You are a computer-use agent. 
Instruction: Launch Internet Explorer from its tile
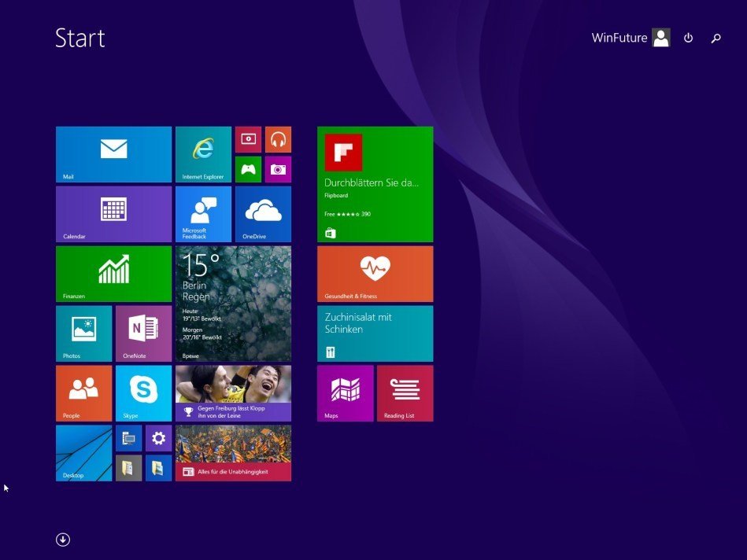(203, 154)
